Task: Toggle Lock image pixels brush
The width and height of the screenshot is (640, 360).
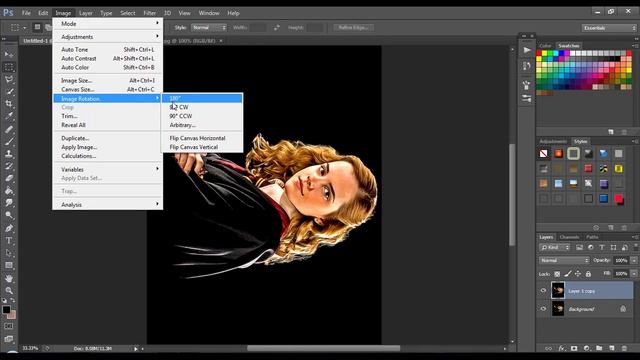Action: [x=568, y=274]
